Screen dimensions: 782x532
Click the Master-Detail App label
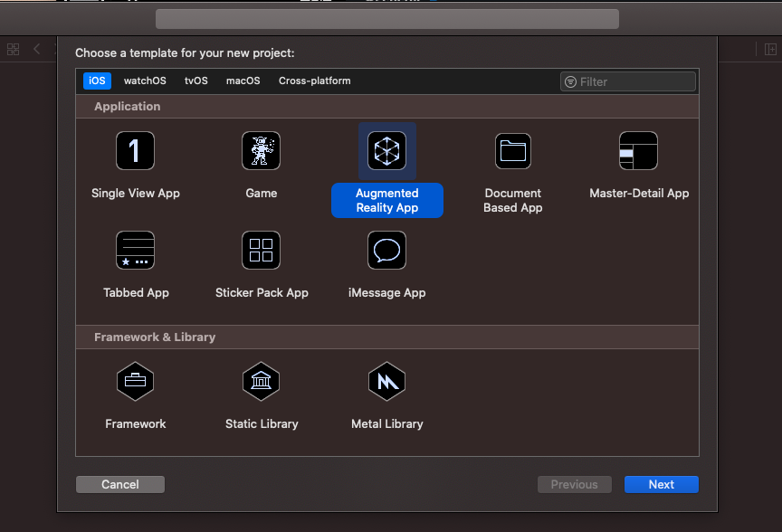point(639,193)
